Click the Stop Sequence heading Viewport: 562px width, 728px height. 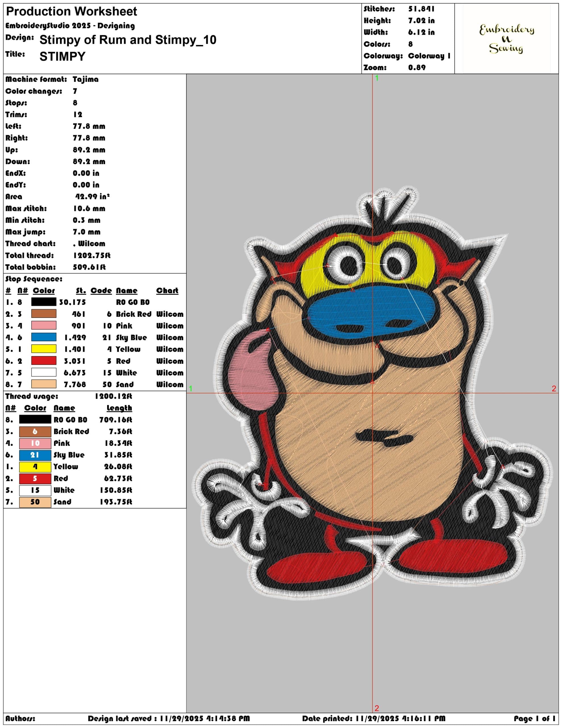point(34,279)
